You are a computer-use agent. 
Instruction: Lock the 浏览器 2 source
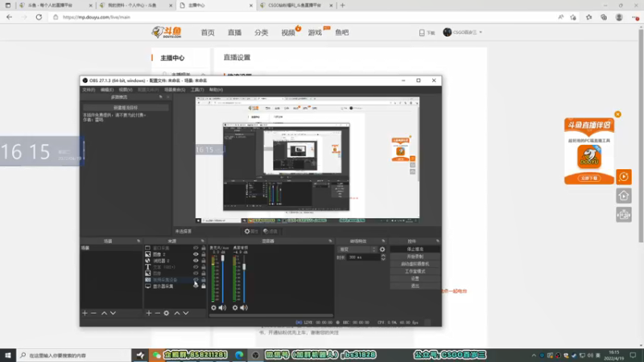coord(204,261)
